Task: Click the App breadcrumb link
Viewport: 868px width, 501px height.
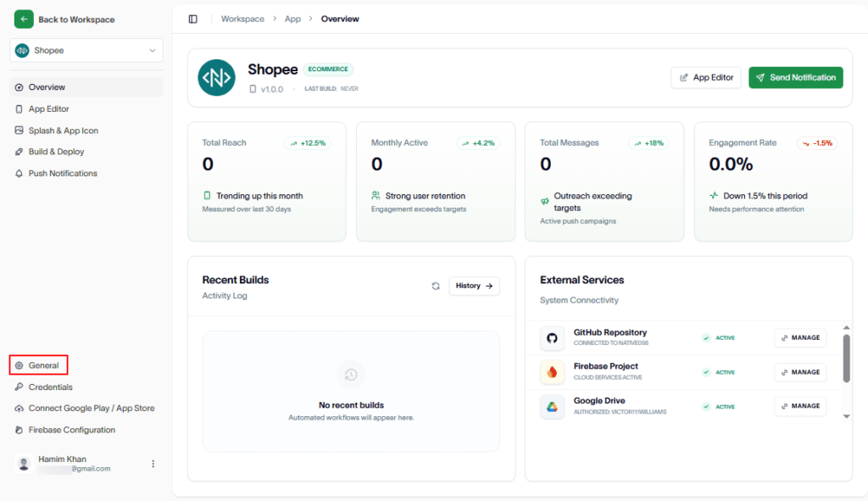Action: [x=292, y=19]
